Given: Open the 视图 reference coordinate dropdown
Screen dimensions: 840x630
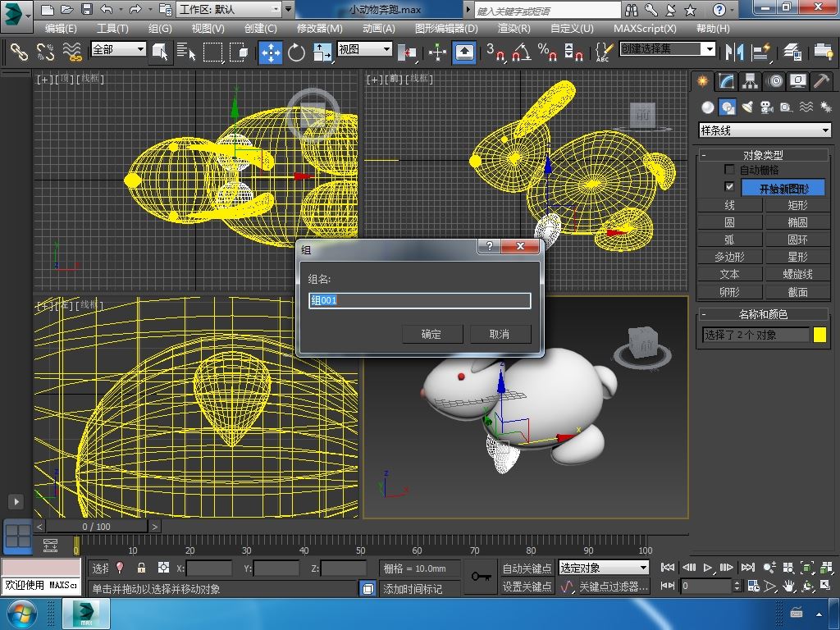Looking at the screenshot, I should pyautogui.click(x=364, y=49).
